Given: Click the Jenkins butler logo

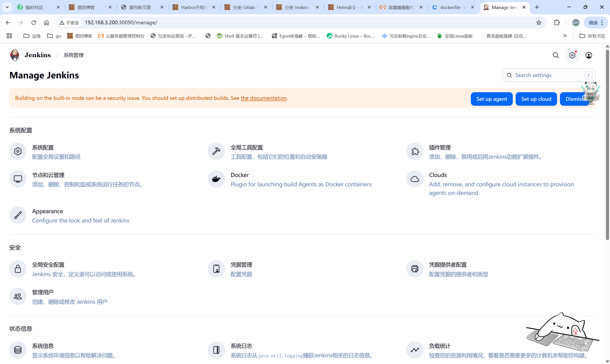Looking at the screenshot, I should pyautogui.click(x=15, y=55).
